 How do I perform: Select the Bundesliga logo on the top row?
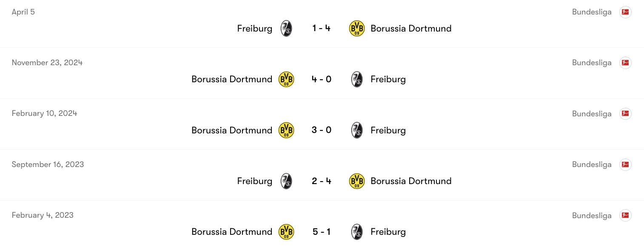[x=625, y=12]
